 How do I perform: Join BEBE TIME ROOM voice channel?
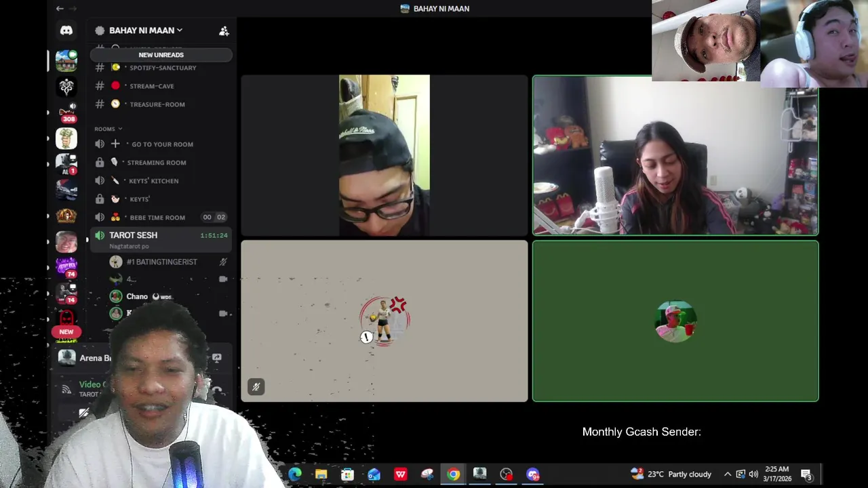[162, 218]
